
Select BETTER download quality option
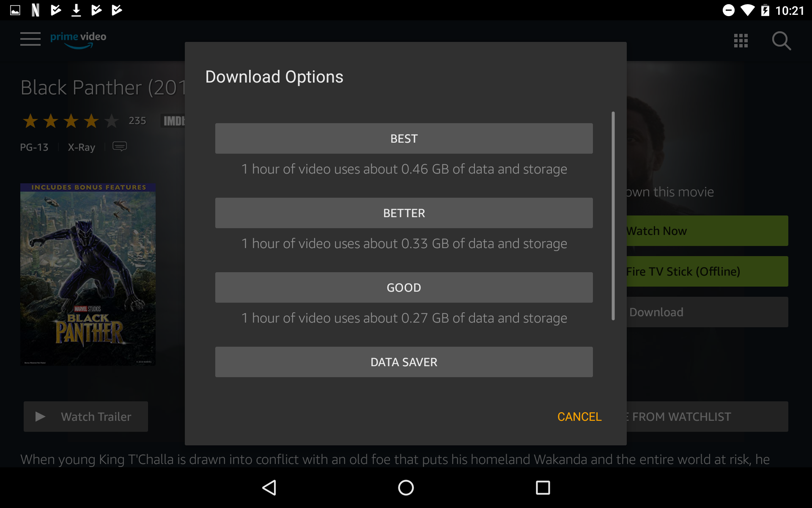pos(403,213)
